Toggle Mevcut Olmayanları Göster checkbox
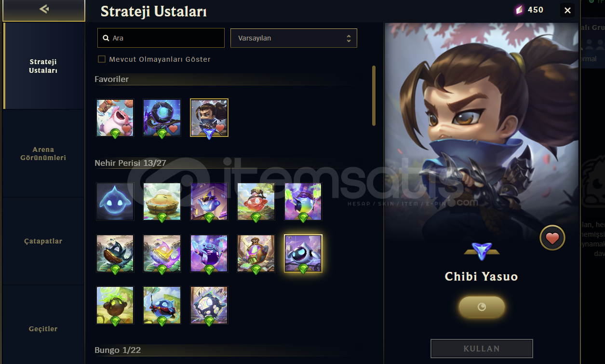Viewport: 605px width, 364px height. (102, 59)
